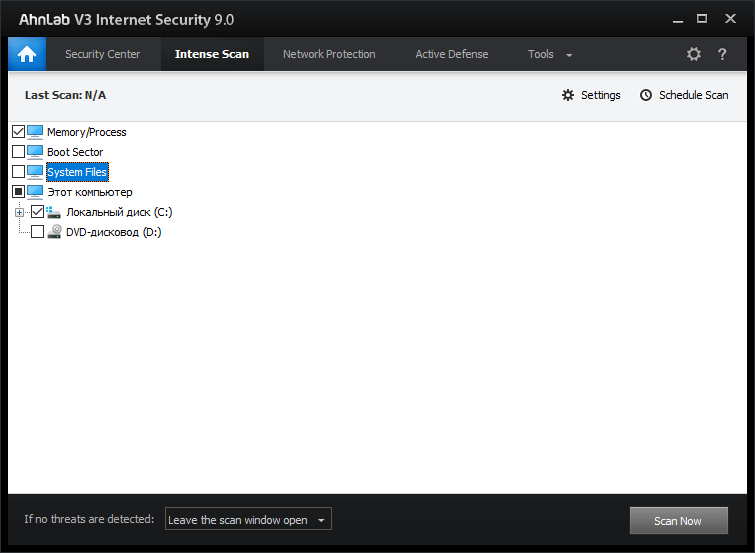Go to the Active Defense tab
755x553 pixels.
[x=452, y=54]
